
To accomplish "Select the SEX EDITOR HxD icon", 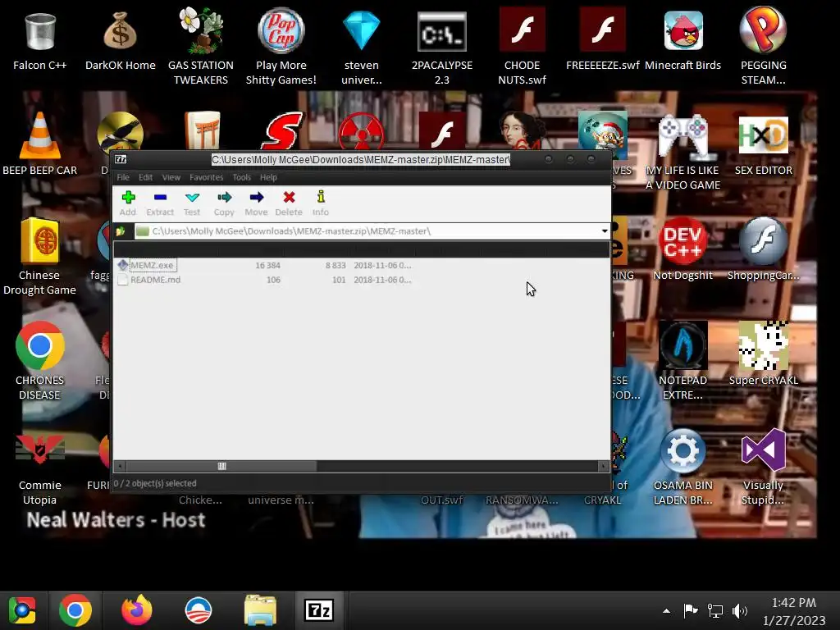I will point(764,144).
